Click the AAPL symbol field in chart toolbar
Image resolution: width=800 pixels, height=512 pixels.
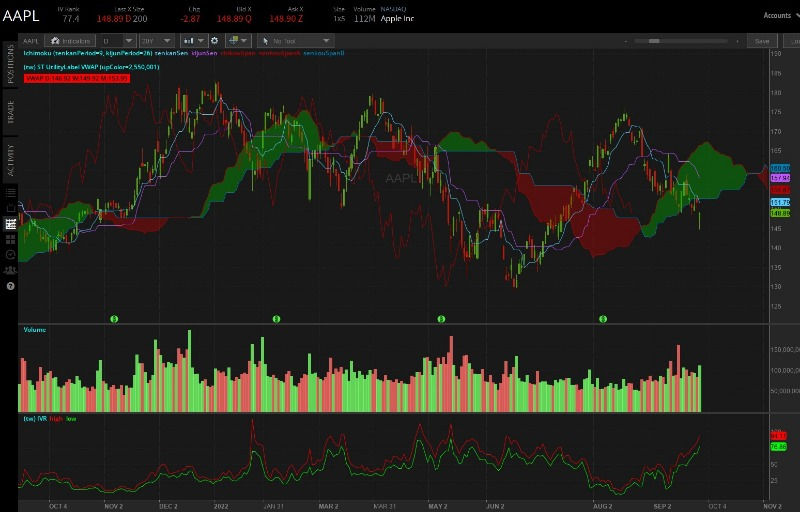pos(31,41)
